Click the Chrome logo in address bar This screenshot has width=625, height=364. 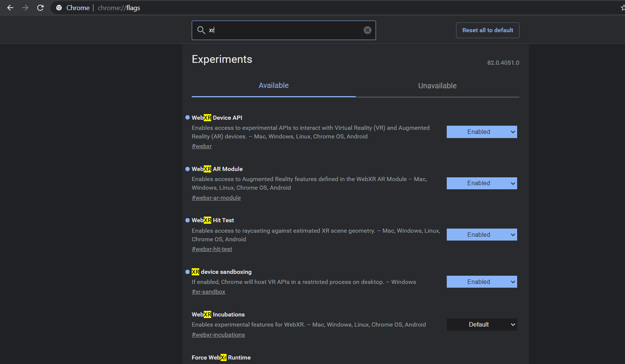point(59,8)
